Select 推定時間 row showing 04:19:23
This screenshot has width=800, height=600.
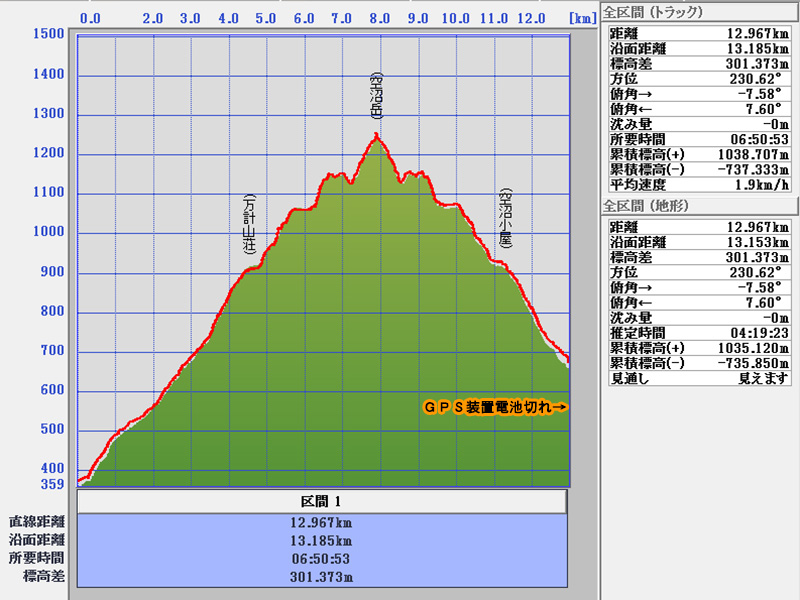click(x=698, y=332)
